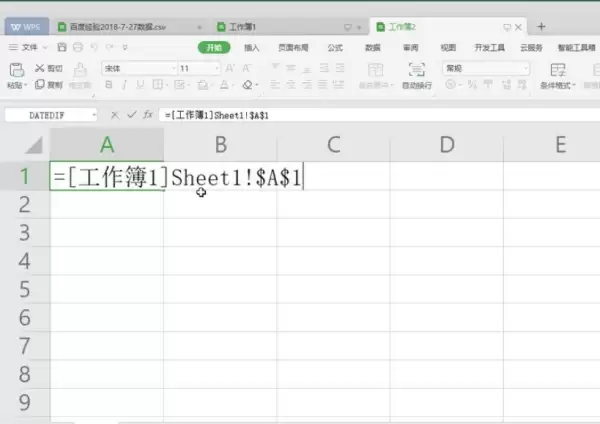Click the Cut (剪切) scissors icon
The height and width of the screenshot is (424, 600).
(x=39, y=68)
